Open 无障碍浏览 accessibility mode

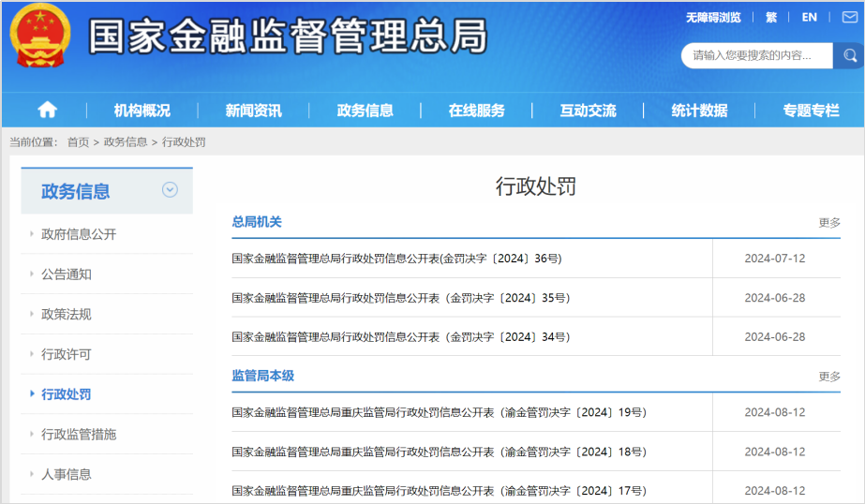click(x=713, y=18)
